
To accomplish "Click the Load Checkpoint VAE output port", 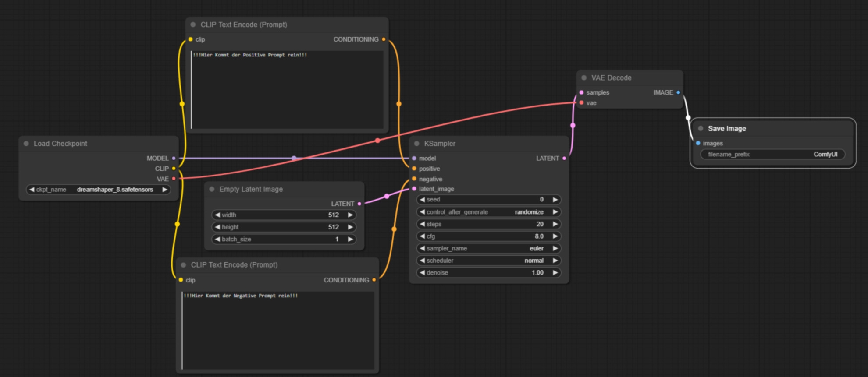I will (x=174, y=179).
